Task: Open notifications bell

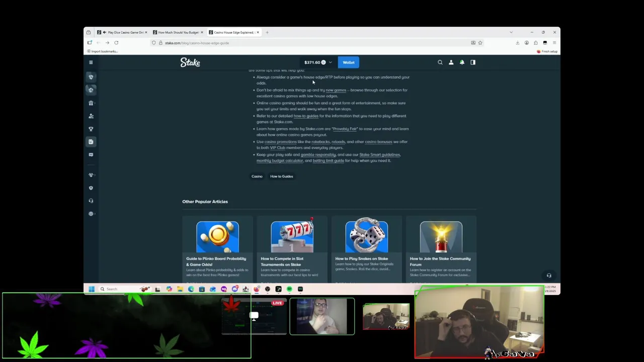Action: pyautogui.click(x=462, y=62)
